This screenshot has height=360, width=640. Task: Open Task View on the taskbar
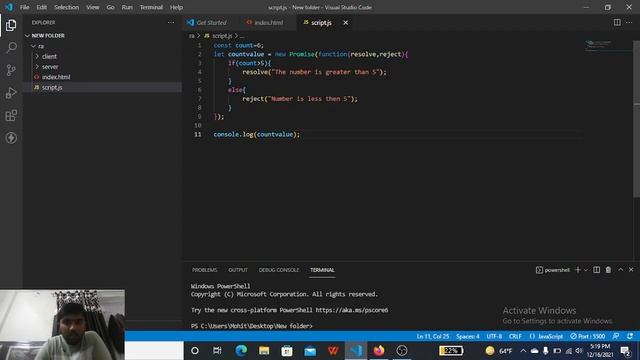pos(217,351)
